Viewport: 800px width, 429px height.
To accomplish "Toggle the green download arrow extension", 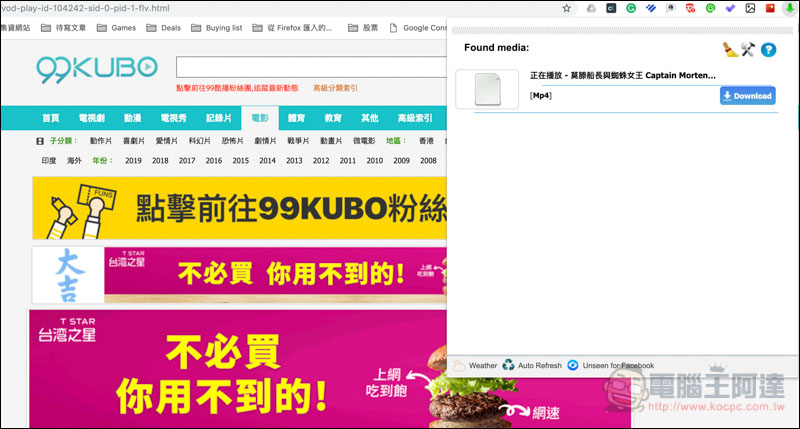I will tap(790, 8).
